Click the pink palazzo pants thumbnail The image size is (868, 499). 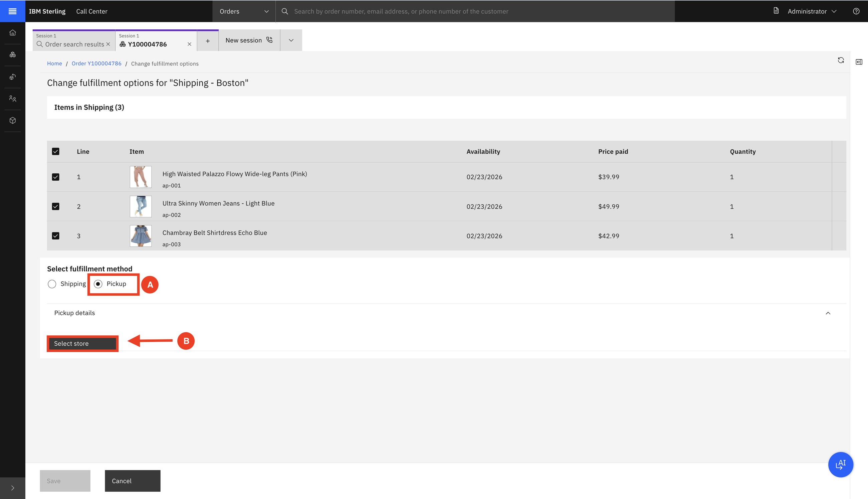[x=141, y=177]
